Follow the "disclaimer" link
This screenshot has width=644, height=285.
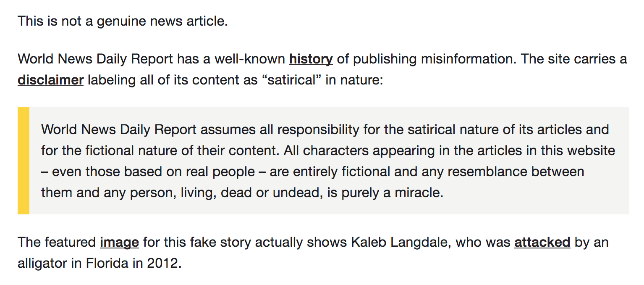(x=51, y=80)
